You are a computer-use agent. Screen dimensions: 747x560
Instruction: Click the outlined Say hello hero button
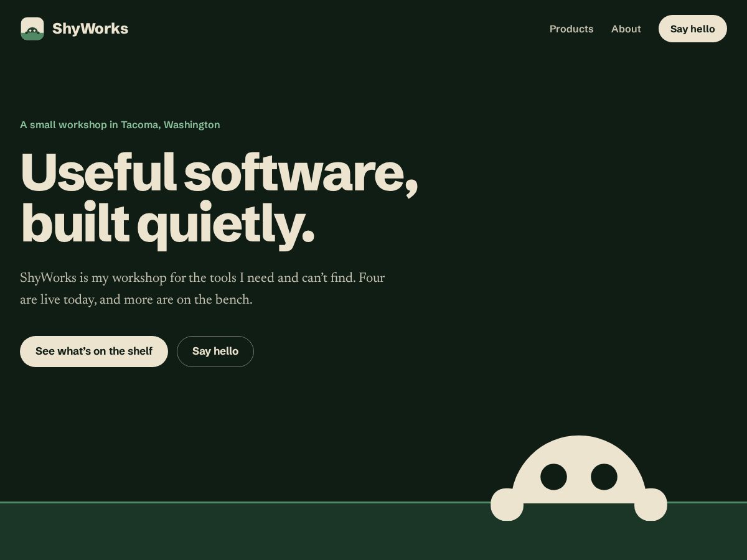click(x=215, y=352)
